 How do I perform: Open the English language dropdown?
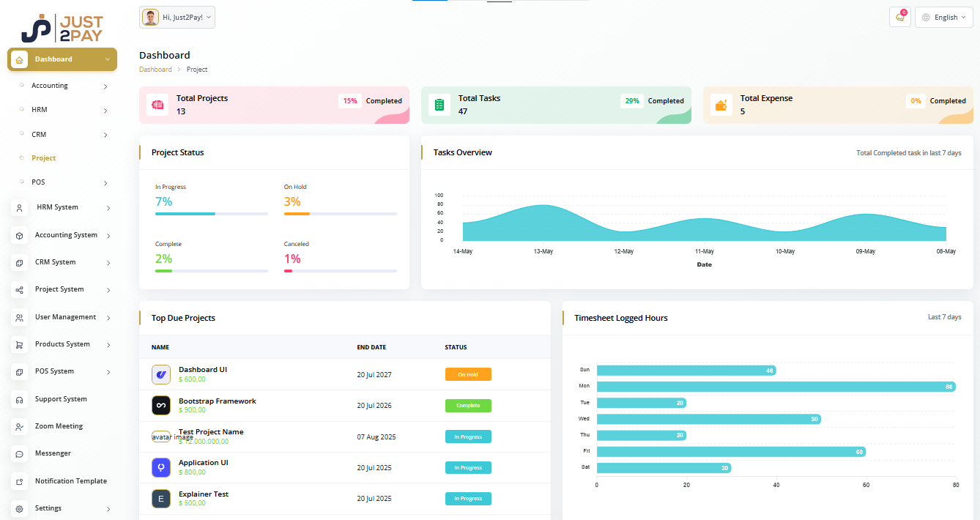pyautogui.click(x=943, y=17)
